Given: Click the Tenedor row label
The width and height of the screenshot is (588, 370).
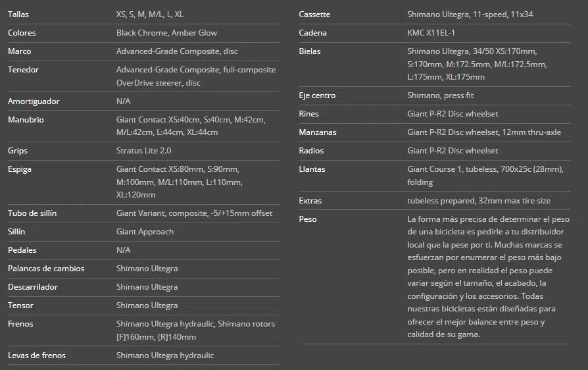Looking at the screenshot, I should tap(23, 70).
